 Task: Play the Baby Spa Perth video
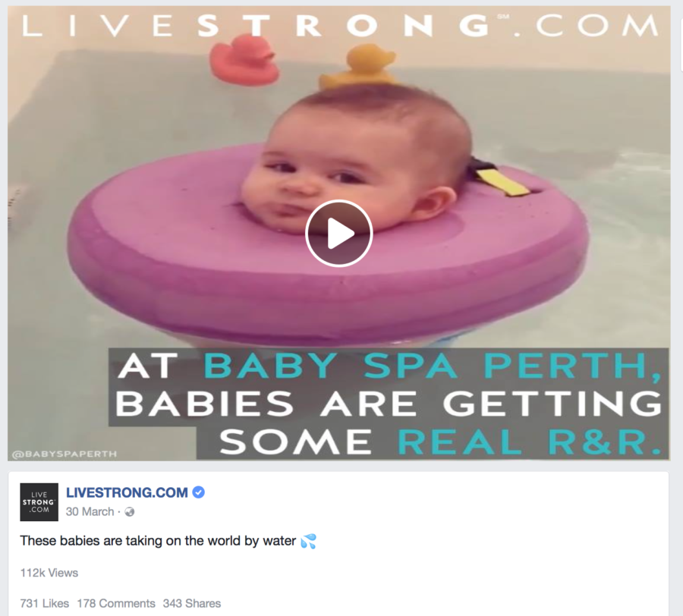(339, 234)
